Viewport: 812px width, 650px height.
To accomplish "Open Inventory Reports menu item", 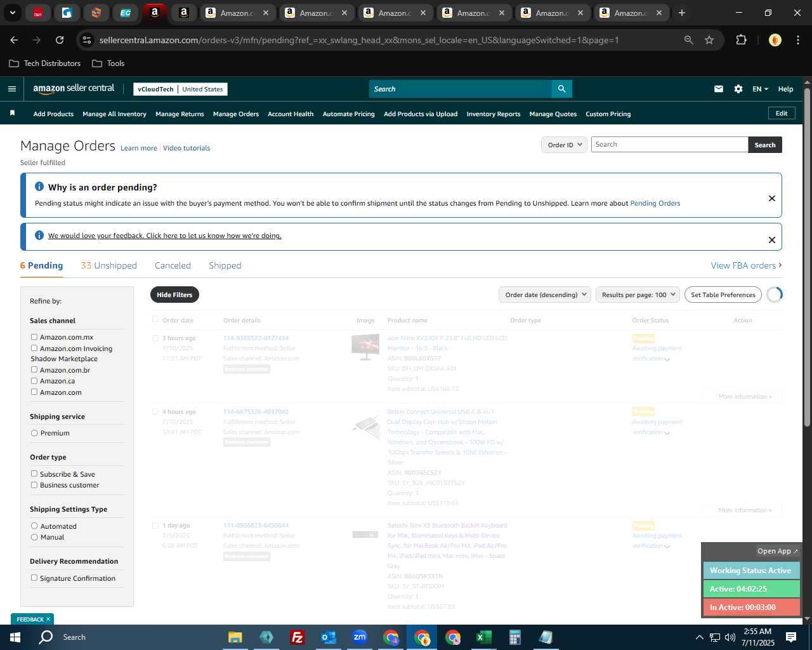I will (494, 114).
